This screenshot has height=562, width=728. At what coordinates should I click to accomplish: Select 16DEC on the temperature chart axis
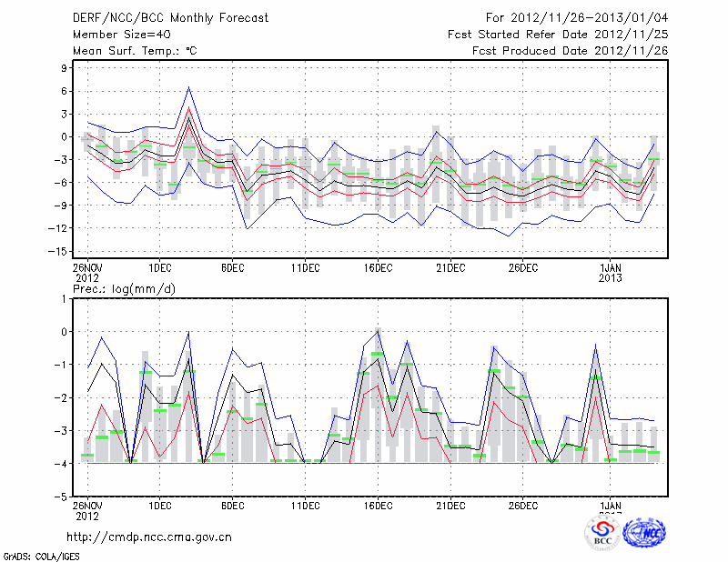pos(378,267)
